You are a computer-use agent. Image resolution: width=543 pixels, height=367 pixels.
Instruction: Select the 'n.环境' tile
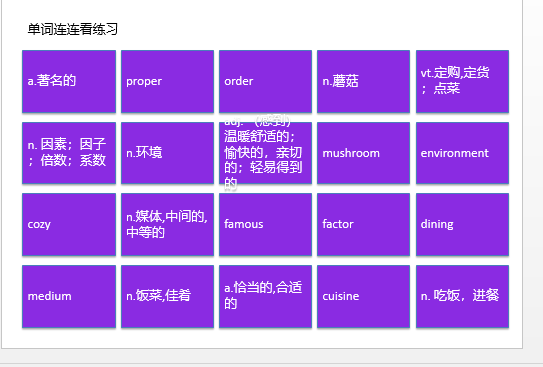[x=167, y=153]
